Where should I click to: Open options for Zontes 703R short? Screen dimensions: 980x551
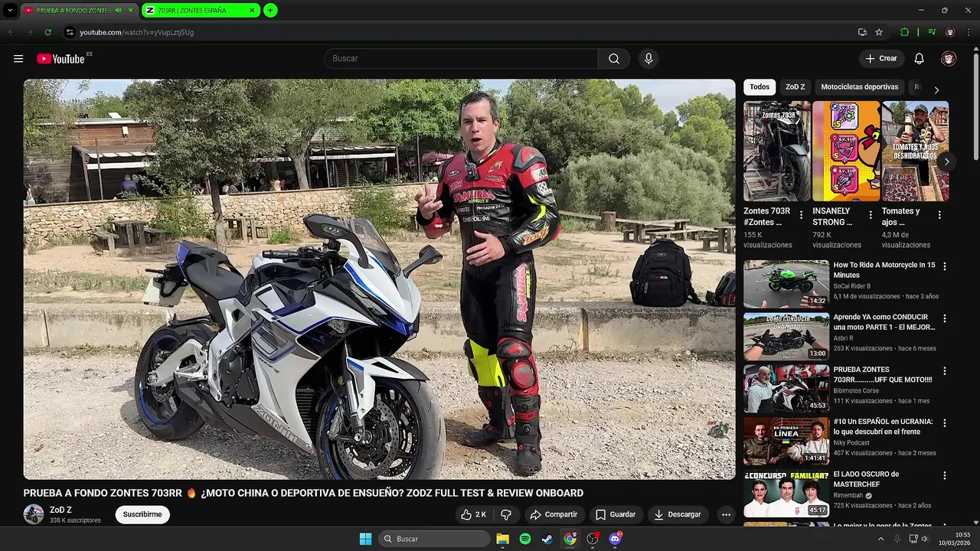[x=801, y=215]
